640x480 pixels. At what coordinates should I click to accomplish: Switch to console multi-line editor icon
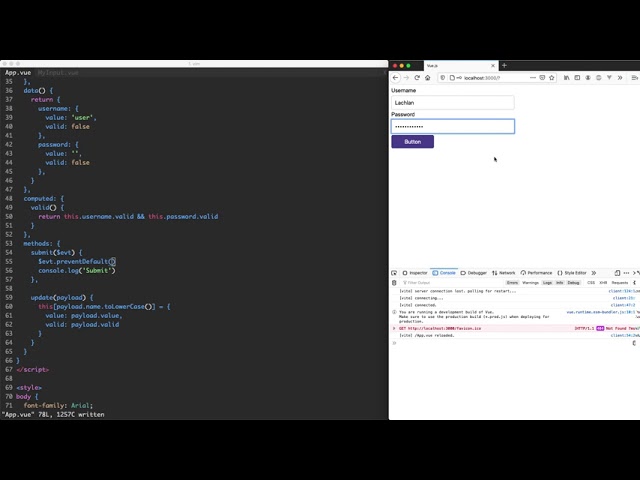(x=634, y=343)
